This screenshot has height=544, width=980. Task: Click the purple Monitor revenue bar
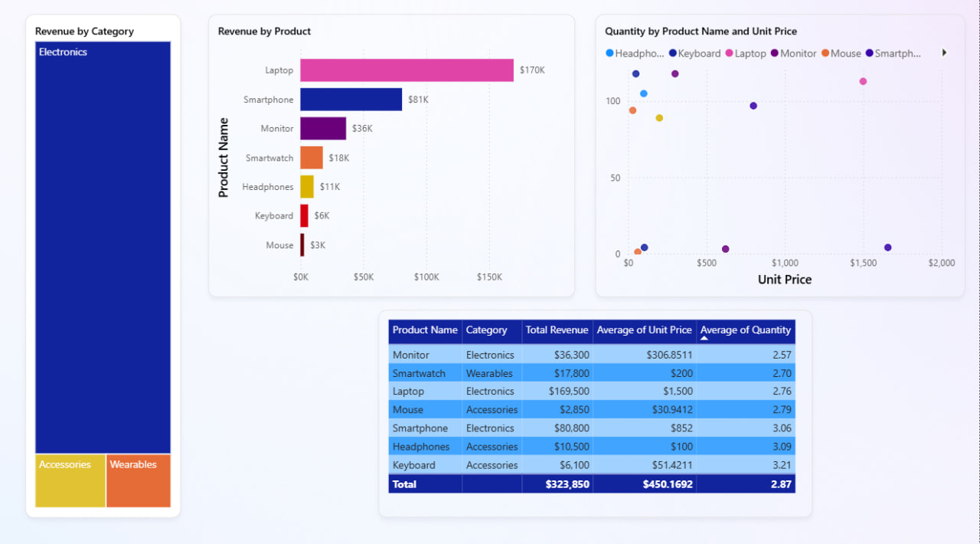tap(322, 129)
